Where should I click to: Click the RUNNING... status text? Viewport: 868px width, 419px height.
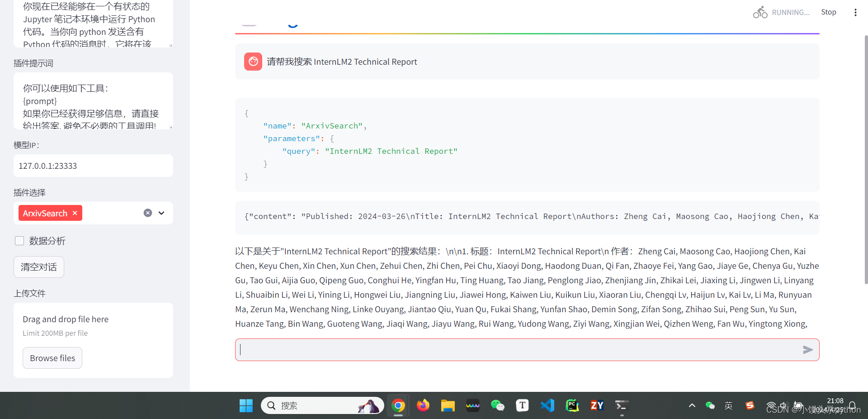(x=791, y=12)
